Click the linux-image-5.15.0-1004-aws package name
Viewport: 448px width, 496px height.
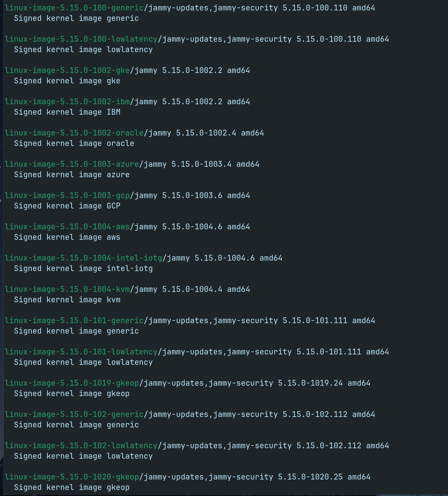click(67, 227)
